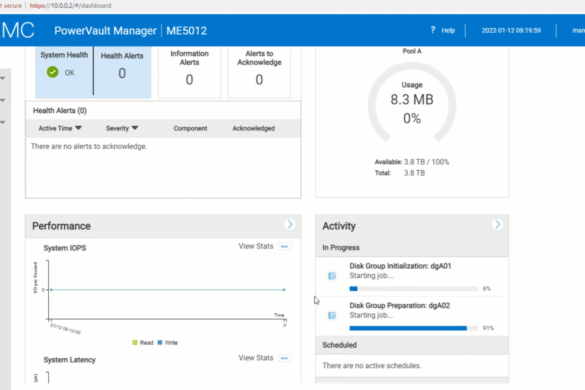Select the Health Alerts tile
This screenshot has width=585, height=390.
[x=122, y=72]
